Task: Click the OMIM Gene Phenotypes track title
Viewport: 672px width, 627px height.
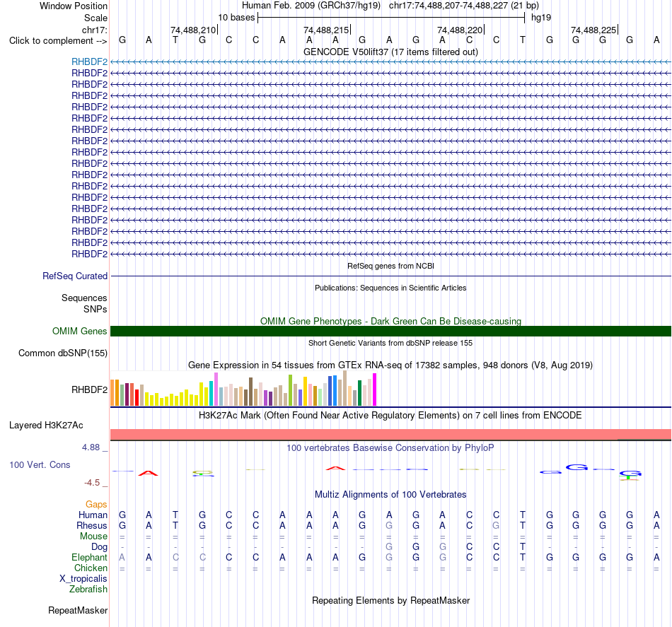Action: click(390, 321)
